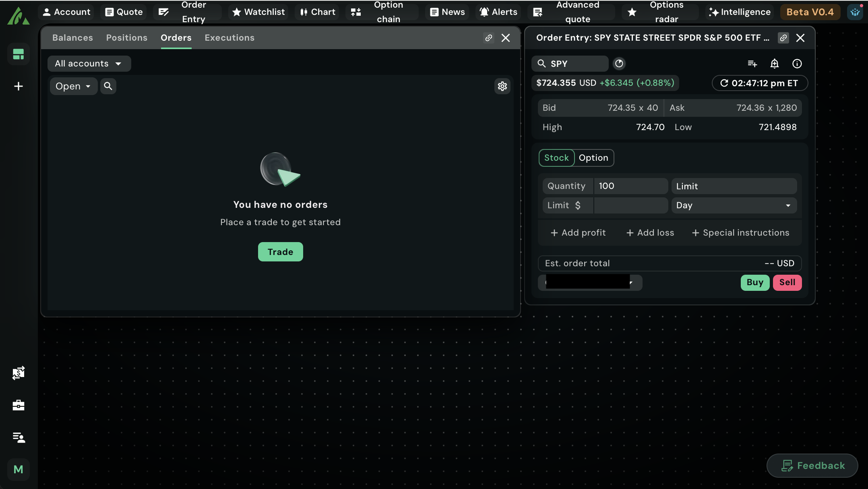Click the Est. order total row
This screenshot has height=489, width=868.
pyautogui.click(x=670, y=263)
